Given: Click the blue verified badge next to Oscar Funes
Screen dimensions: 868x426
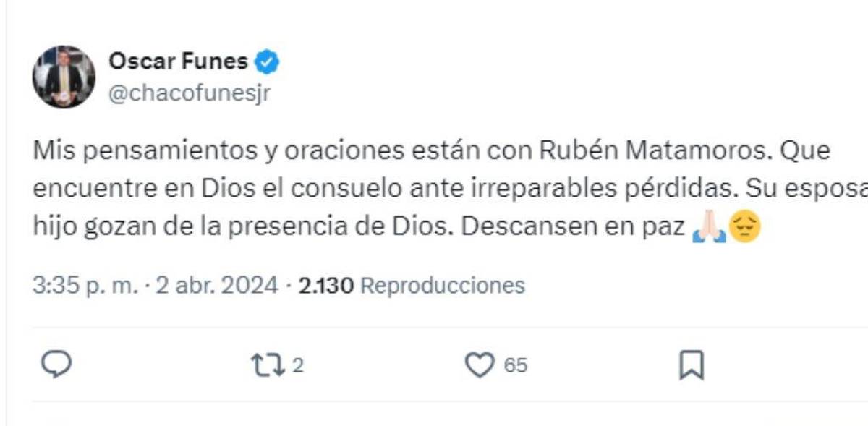Looking at the screenshot, I should [x=268, y=61].
